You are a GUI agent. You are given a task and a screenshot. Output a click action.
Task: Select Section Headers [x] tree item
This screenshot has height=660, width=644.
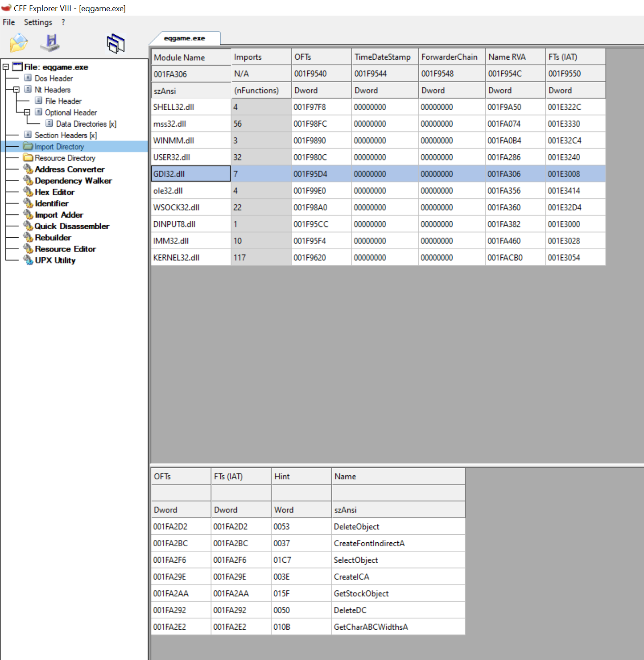[66, 135]
